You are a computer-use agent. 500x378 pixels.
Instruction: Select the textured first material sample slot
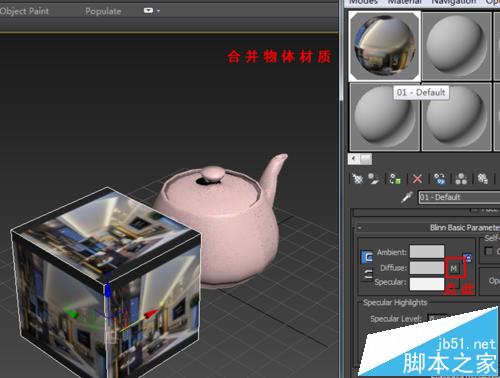coord(384,46)
